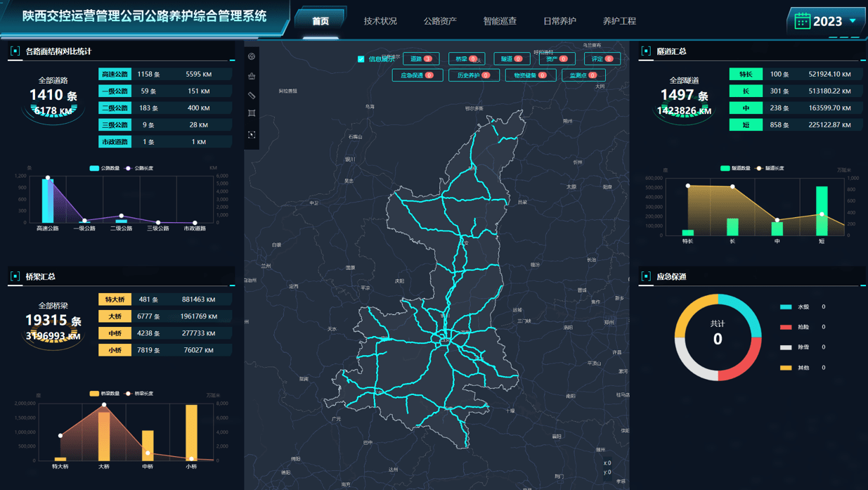The image size is (868, 490).
Task: Select the 长 tunnel category tag
Action: click(746, 91)
